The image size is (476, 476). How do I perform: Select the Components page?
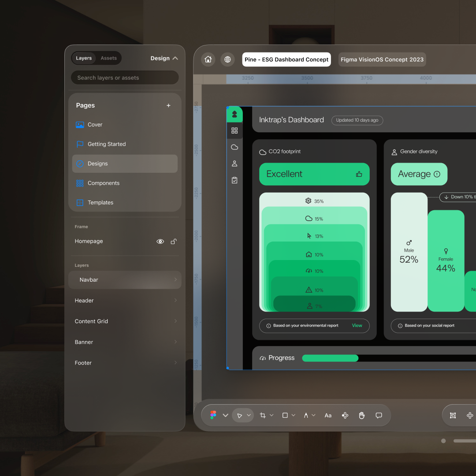[x=125, y=183]
